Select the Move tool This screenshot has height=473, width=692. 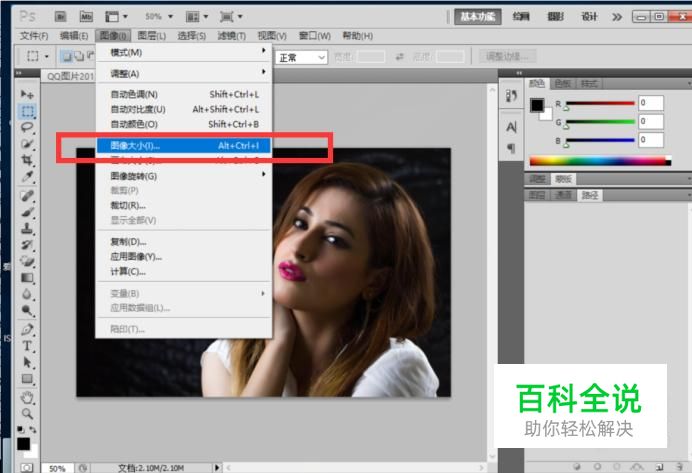[28, 93]
